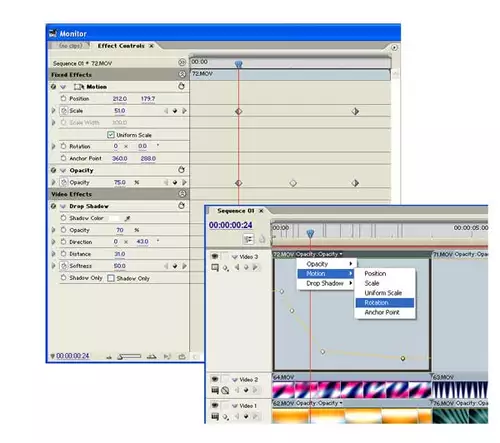The width and height of the screenshot is (500, 443).
Task: Click the Set Display Style icon on Video 1
Action: 215,416
